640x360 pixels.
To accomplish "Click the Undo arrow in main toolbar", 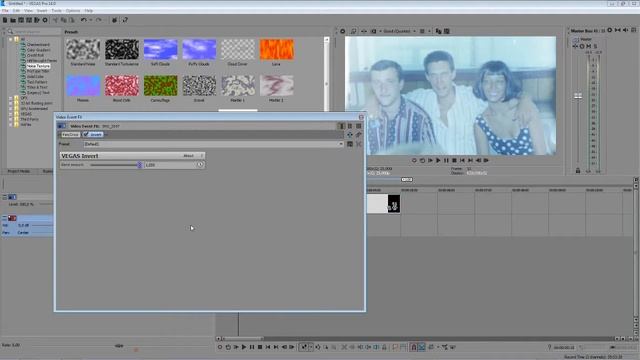I will pyautogui.click(x=83, y=20).
